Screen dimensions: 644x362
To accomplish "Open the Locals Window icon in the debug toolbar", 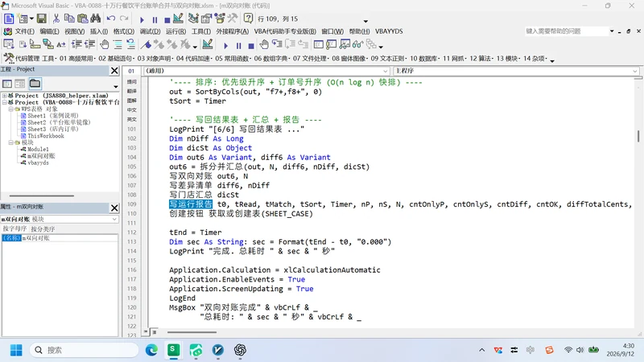I will [319, 44].
